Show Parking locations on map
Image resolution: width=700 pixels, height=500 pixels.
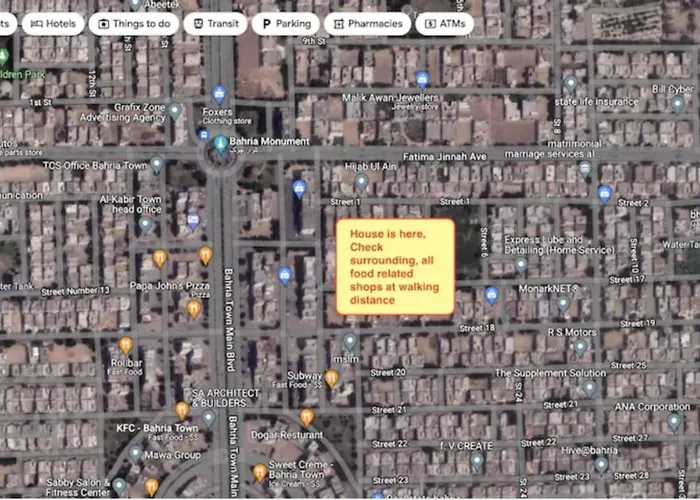[285, 23]
